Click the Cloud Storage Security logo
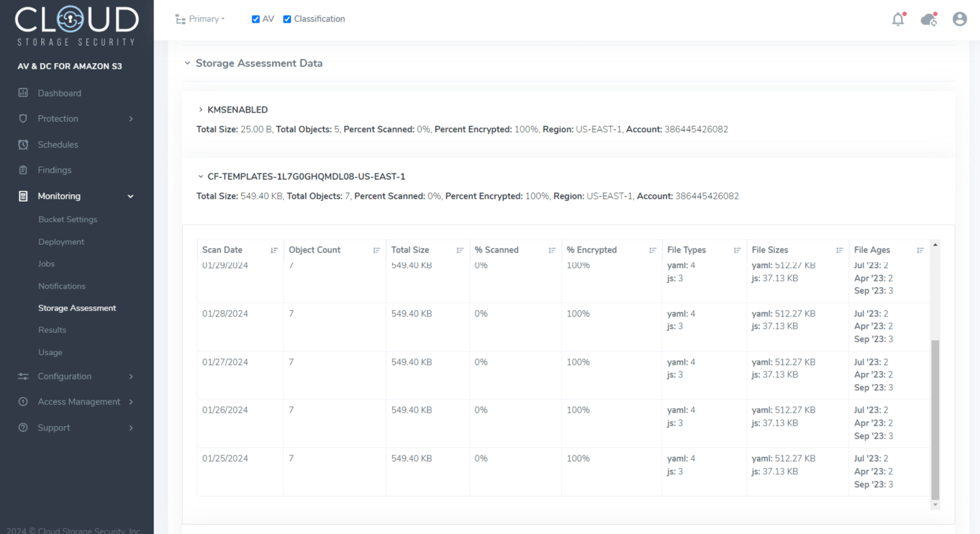The image size is (980, 534). [x=76, y=26]
